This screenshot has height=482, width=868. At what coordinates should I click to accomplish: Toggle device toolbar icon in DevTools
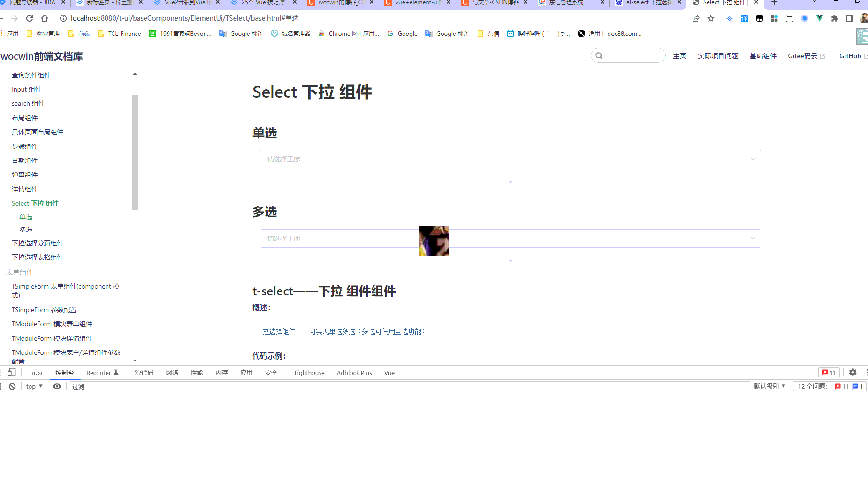(12, 372)
